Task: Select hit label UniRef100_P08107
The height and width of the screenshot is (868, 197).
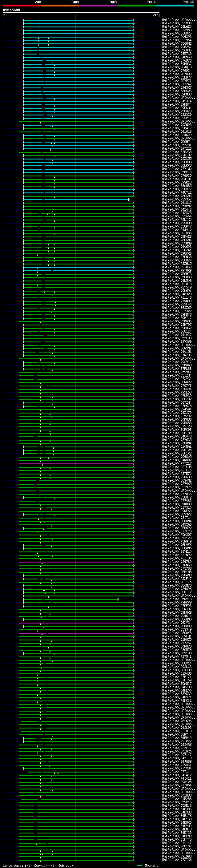Action: click(176, 846)
